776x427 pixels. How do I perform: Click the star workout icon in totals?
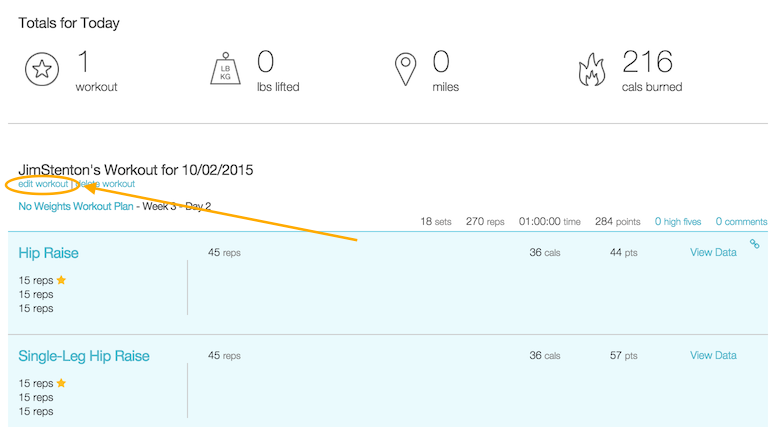tap(42, 69)
